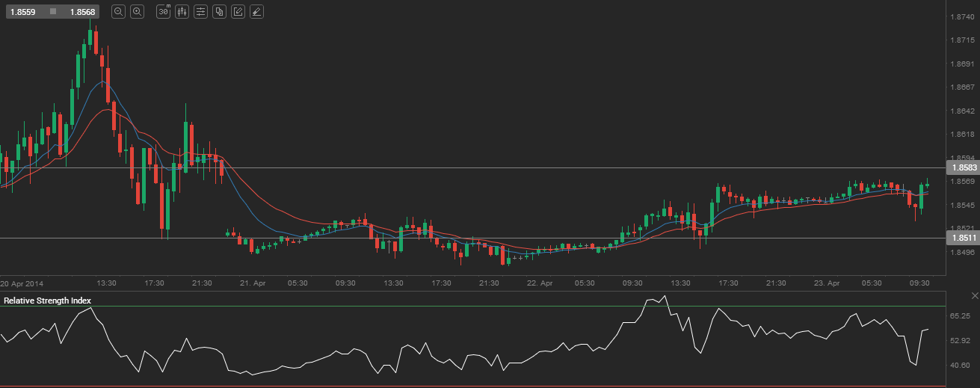The width and height of the screenshot is (980, 388).
Task: Select the 1.8583 horizontal level price tag
Action: 961,168
